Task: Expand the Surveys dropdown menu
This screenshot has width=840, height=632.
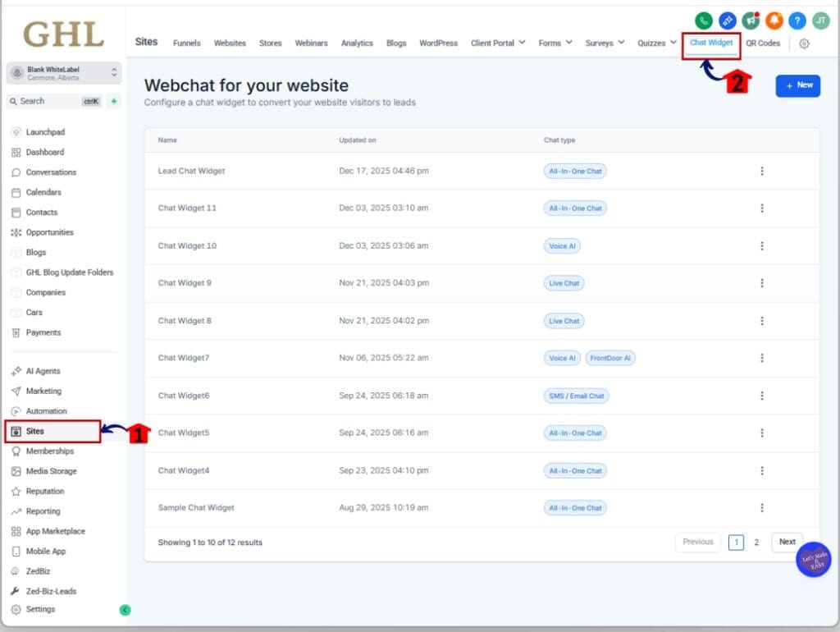Action: (605, 43)
